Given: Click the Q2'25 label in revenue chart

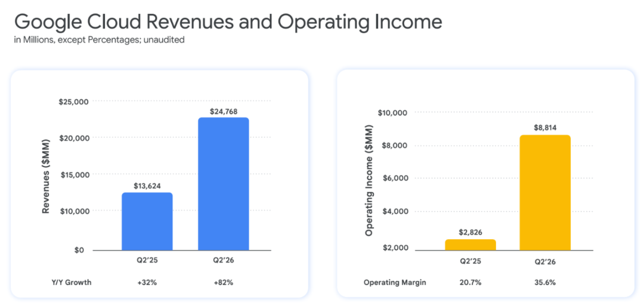Looking at the screenshot, I should pyautogui.click(x=147, y=260).
